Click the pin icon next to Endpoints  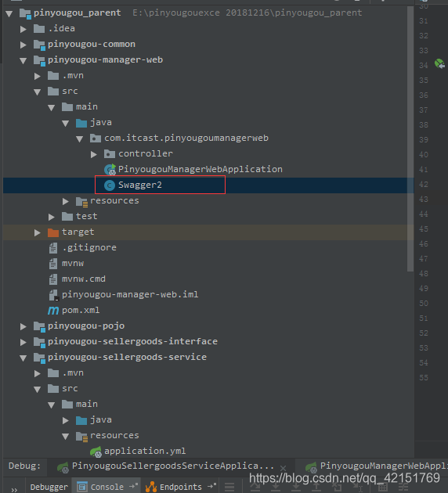click(211, 486)
